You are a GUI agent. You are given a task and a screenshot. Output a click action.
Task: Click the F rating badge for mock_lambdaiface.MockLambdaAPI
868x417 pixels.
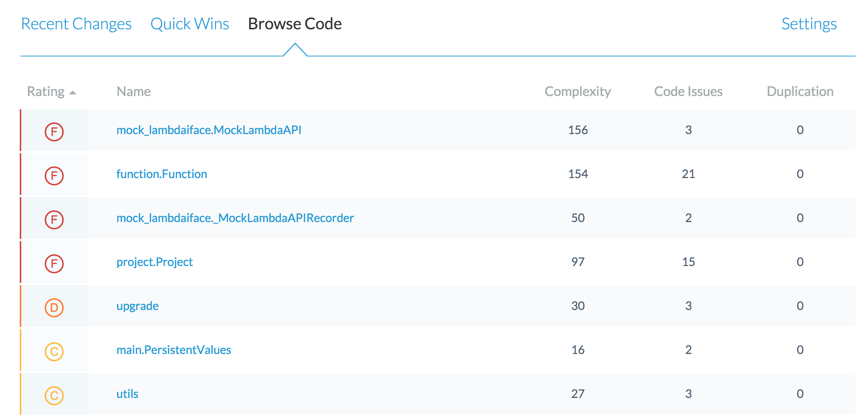[x=54, y=132]
